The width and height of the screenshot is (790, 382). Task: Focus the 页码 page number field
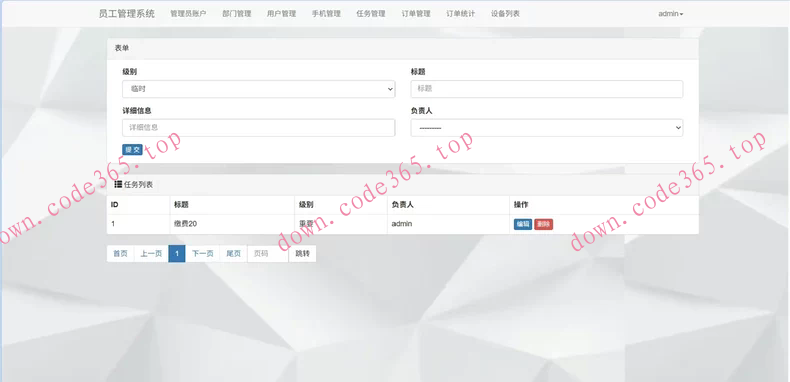[268, 253]
